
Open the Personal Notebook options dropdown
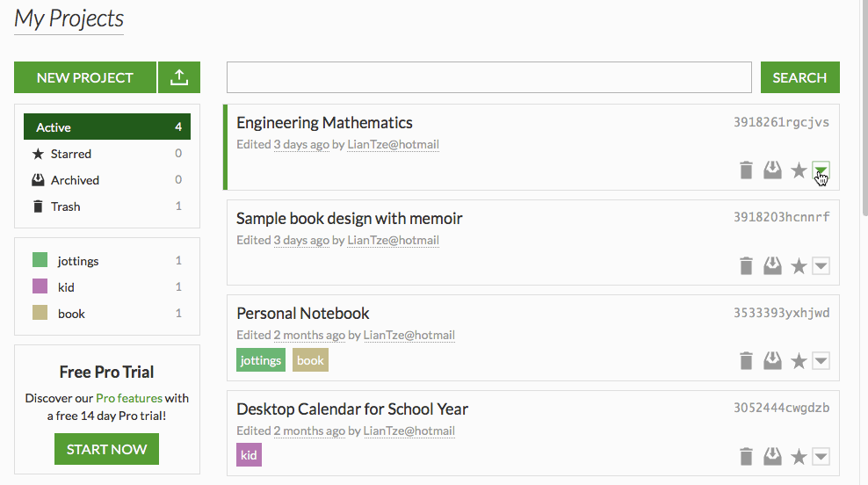pos(821,361)
